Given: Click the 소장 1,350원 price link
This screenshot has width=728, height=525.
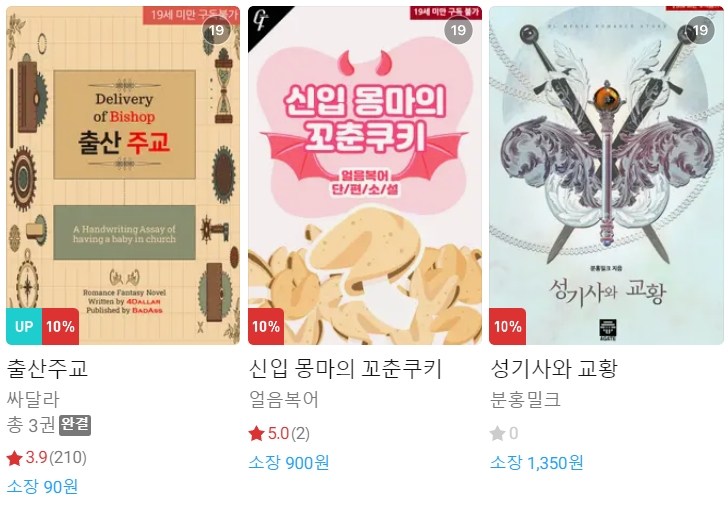Looking at the screenshot, I should coord(537,463).
